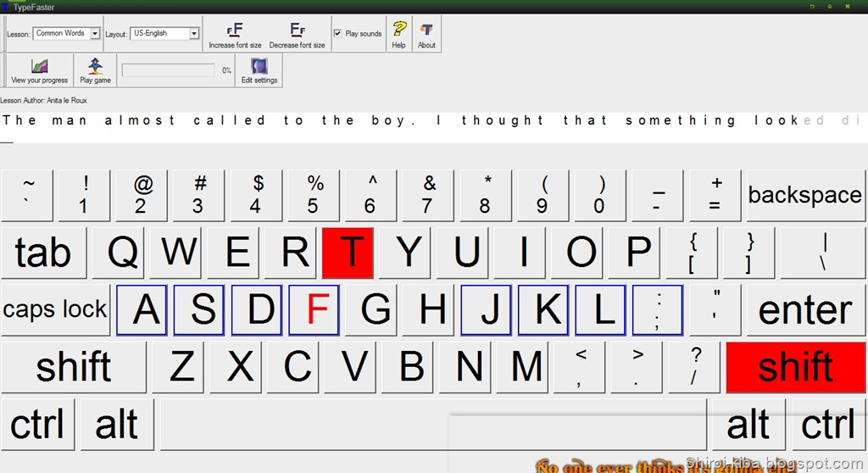Click the K home-row key

[x=543, y=309]
